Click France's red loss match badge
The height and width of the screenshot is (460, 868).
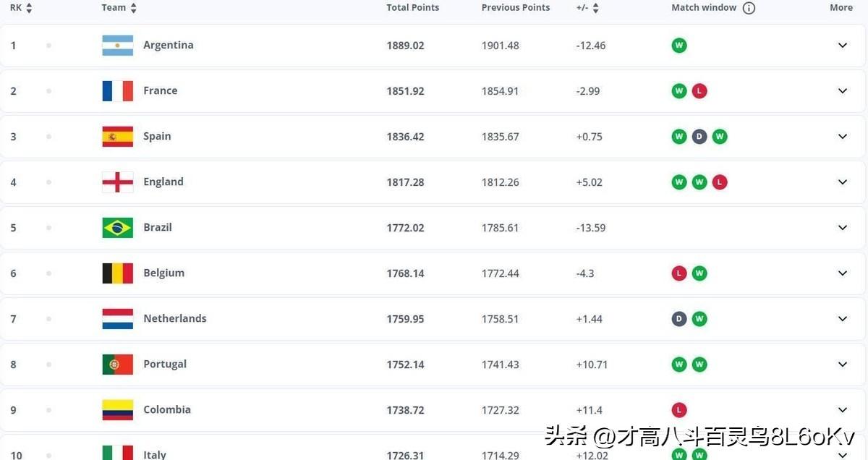pyautogui.click(x=699, y=91)
